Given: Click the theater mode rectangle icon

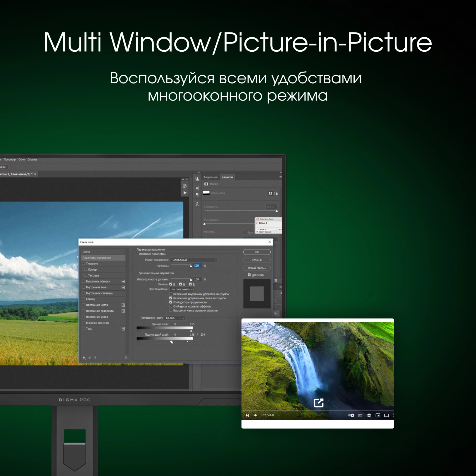Looking at the screenshot, I should (387, 415).
